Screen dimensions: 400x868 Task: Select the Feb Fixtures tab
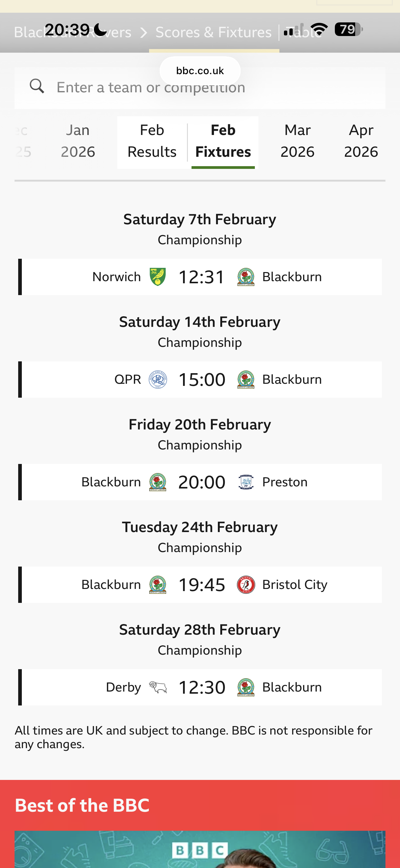click(x=223, y=141)
